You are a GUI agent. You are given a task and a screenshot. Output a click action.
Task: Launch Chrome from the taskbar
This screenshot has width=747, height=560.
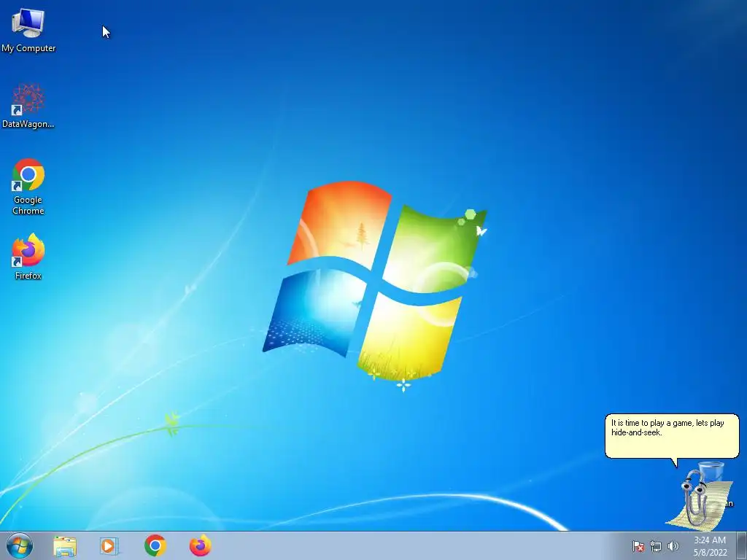(155, 545)
